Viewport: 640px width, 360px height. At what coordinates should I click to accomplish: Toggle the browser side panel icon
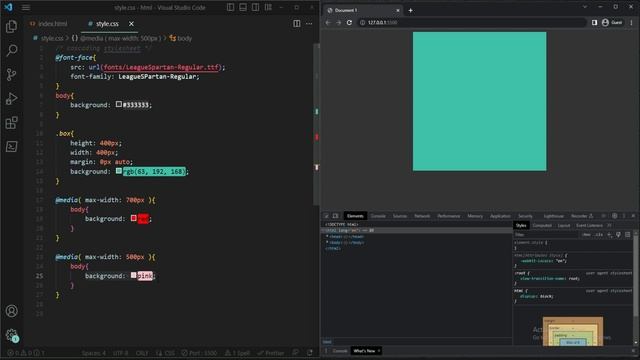point(594,22)
